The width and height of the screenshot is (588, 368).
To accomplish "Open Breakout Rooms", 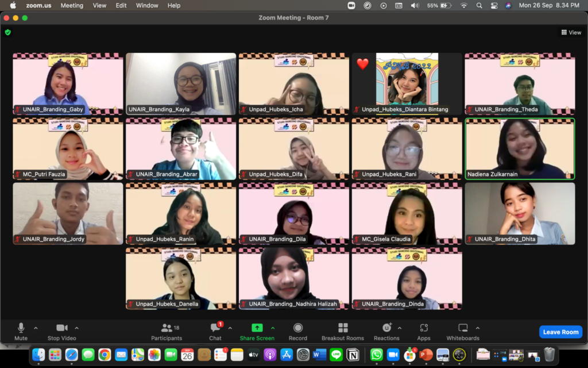I will tap(343, 331).
